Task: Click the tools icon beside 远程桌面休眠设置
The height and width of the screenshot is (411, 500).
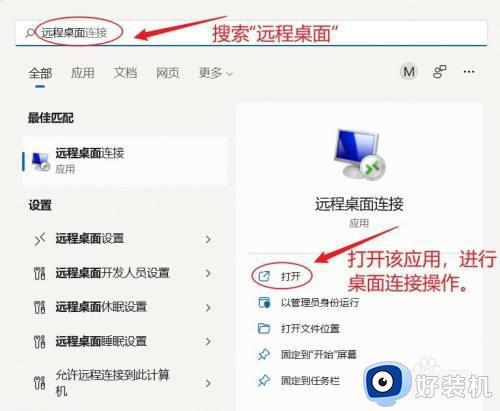Action: (x=39, y=307)
